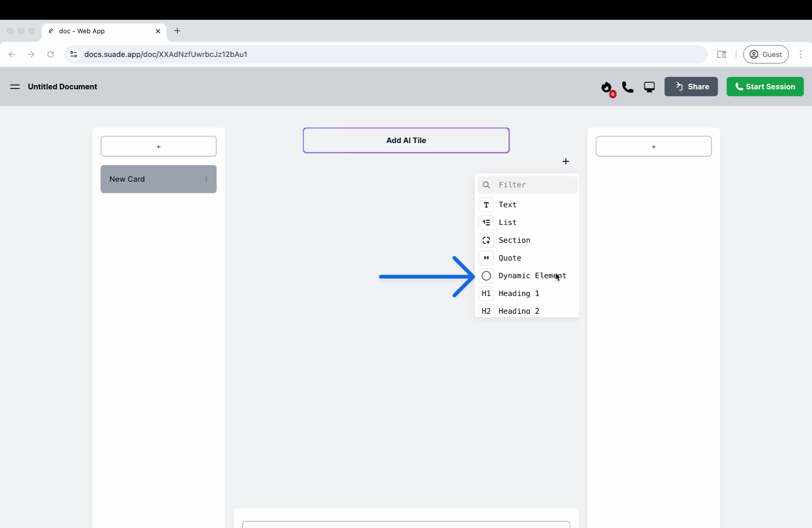Viewport: 812px width, 528px height.
Task: Start a session with green button
Action: click(765, 87)
